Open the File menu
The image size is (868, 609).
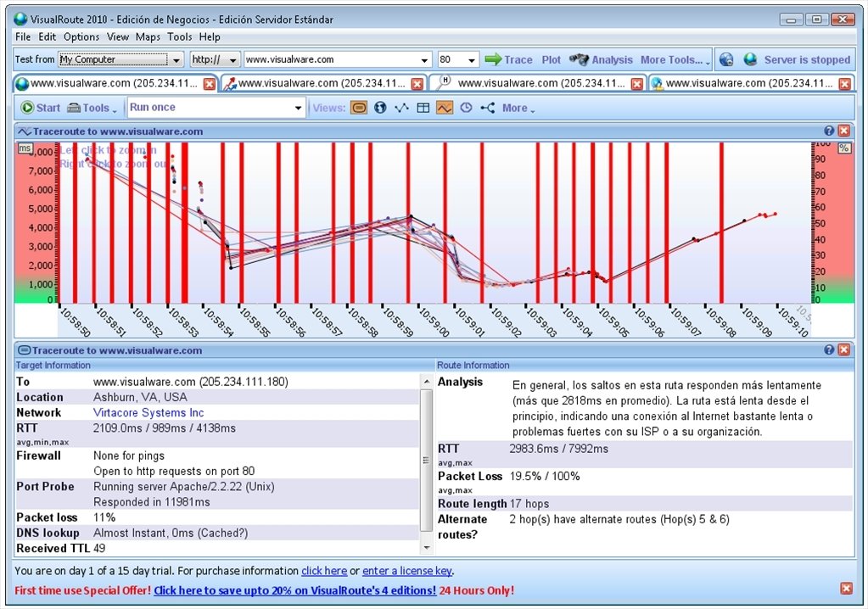(x=23, y=37)
